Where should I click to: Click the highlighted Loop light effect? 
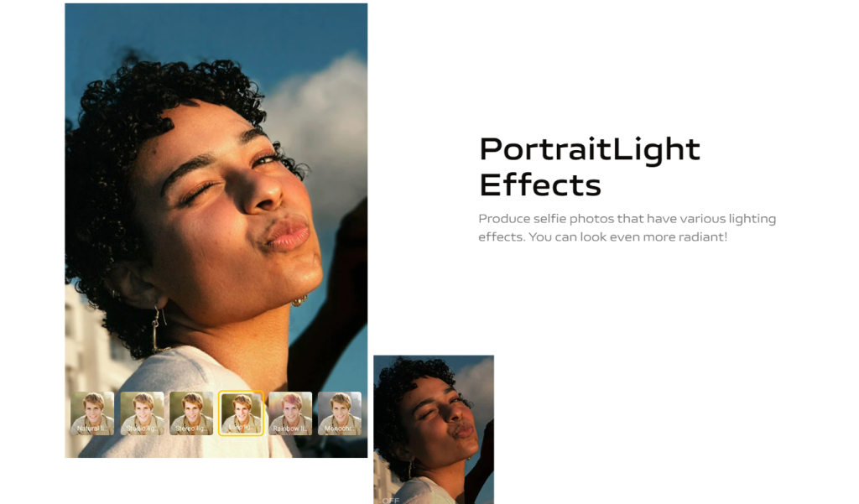[x=241, y=413]
